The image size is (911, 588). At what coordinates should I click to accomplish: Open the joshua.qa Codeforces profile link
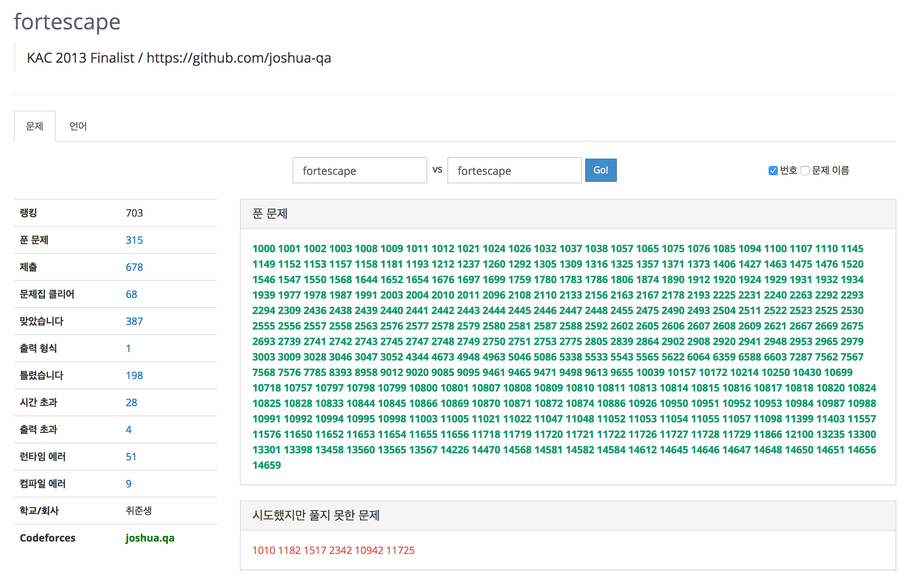(150, 538)
